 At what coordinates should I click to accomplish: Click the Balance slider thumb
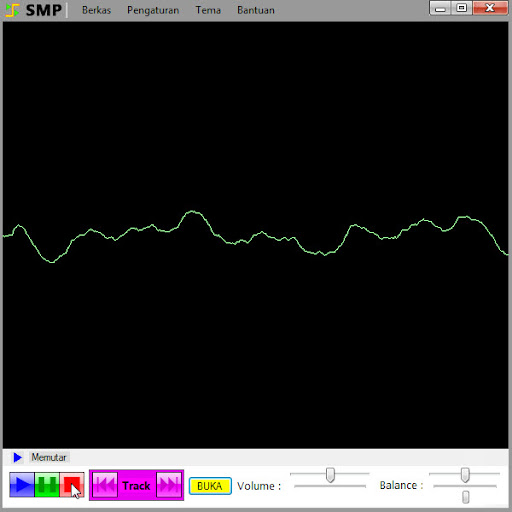point(465,475)
